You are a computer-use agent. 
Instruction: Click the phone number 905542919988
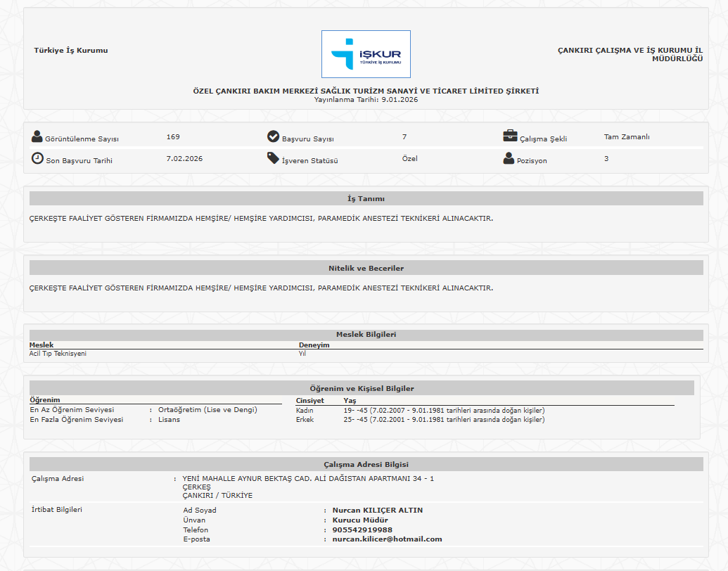tap(362, 530)
